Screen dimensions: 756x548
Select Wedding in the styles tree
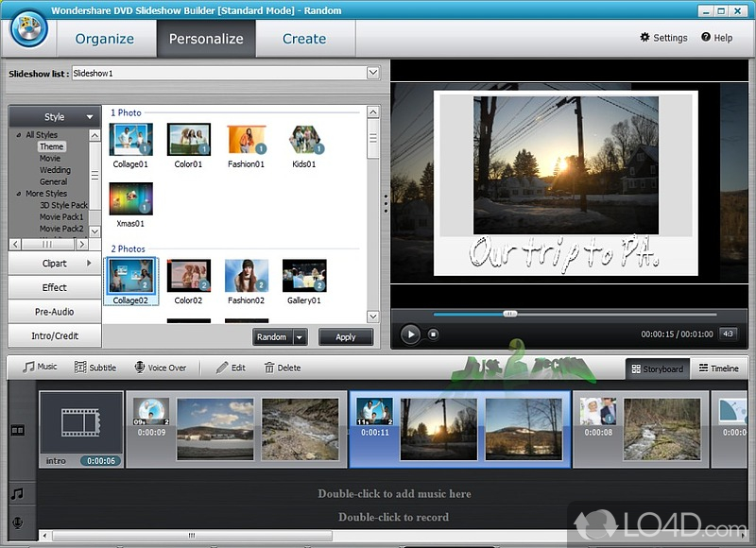click(56, 170)
